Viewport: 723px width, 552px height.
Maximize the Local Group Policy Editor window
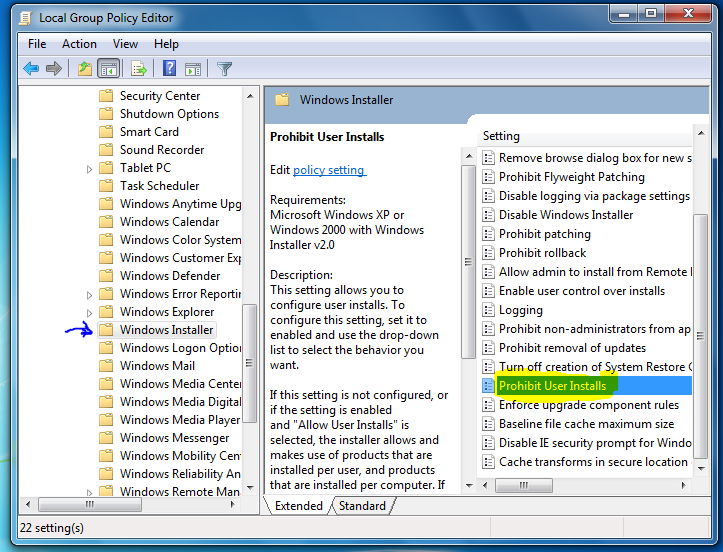(651, 14)
